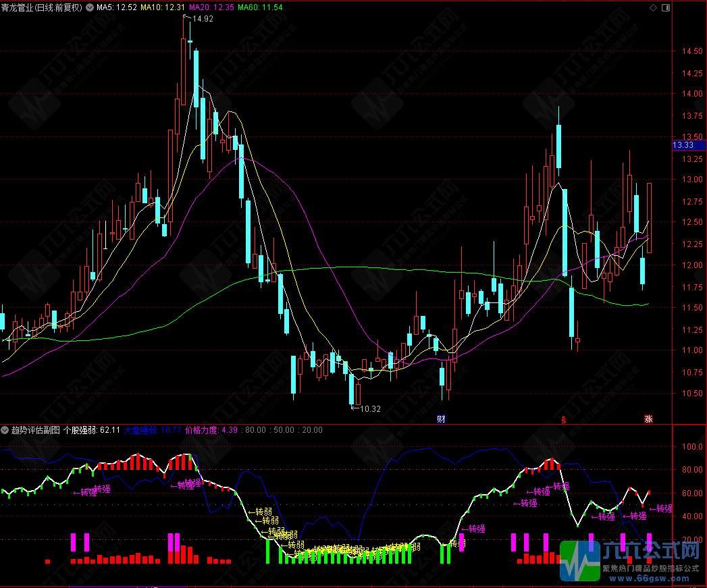Viewport: 707px width, 588px height.
Task: Click the 13.75 price axis label
Action: point(692,116)
